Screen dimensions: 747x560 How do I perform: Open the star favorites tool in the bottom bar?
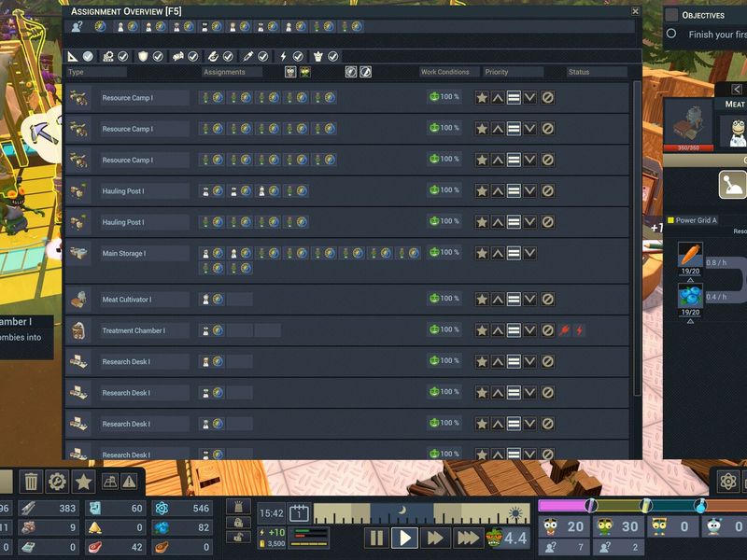(83, 482)
